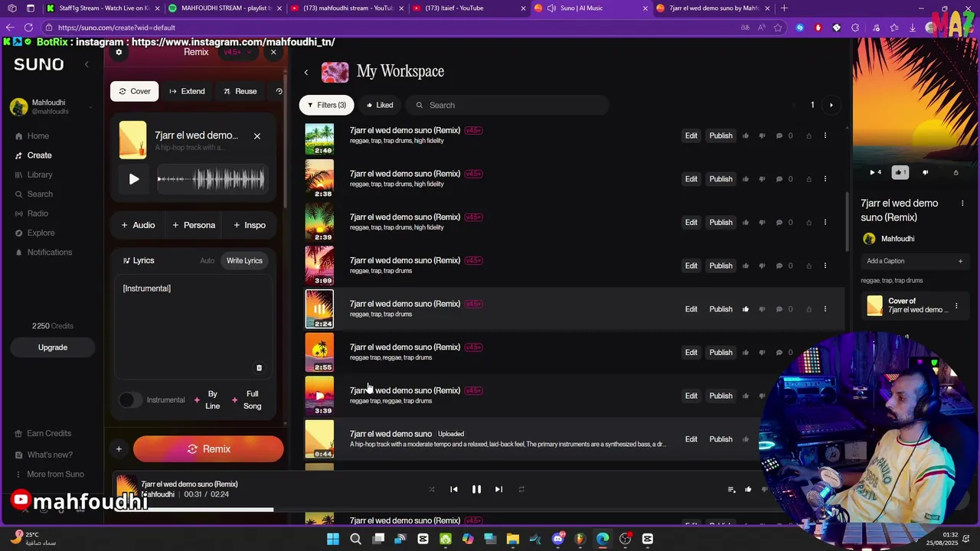Screen dimensions: 980x551
Task: Edit the uploaded 7jarr el wed demo
Action: coord(691,439)
